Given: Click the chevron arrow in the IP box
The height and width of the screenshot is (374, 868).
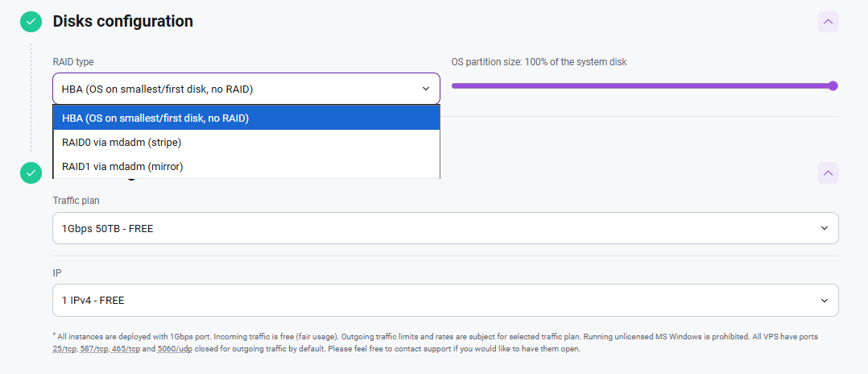Looking at the screenshot, I should [824, 300].
